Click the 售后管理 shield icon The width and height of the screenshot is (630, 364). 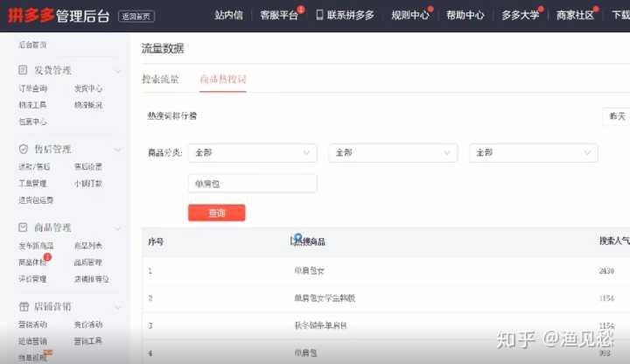click(x=24, y=149)
